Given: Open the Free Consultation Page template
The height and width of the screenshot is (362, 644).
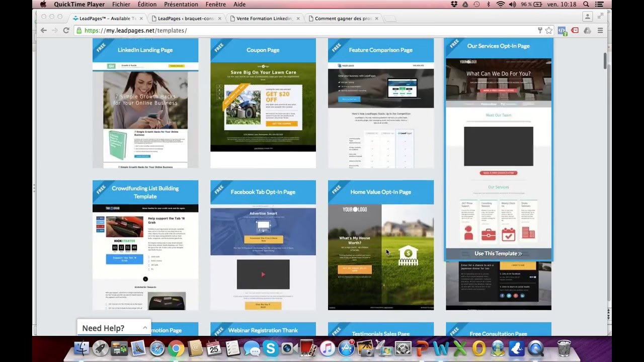Looking at the screenshot, I should [499, 329].
